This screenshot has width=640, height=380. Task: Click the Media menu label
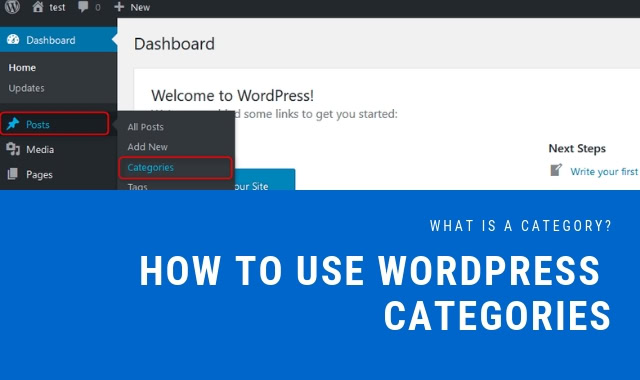tap(40, 149)
